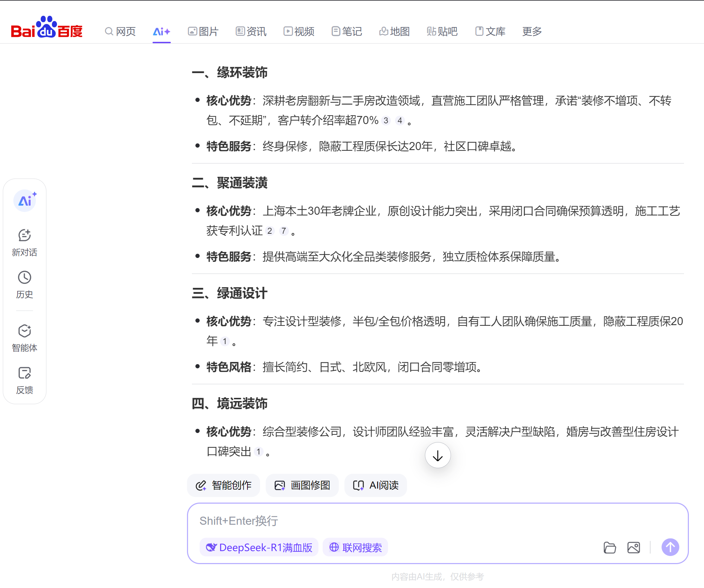Click the AI阅读 button
The height and width of the screenshot is (588, 704).
376,485
